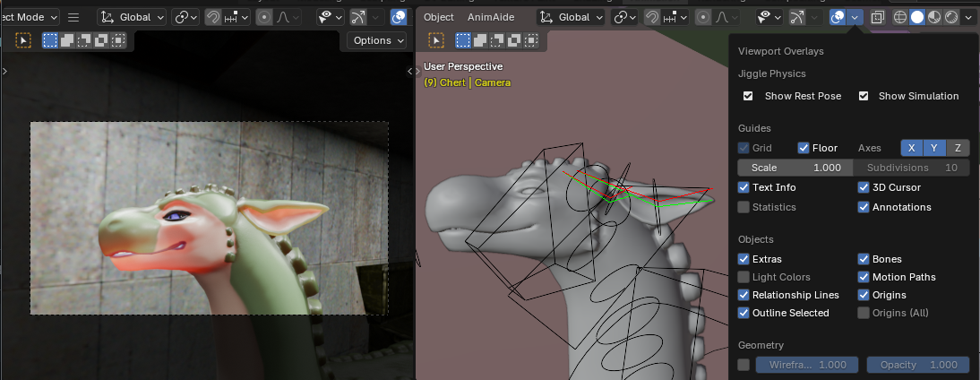Image resolution: width=980 pixels, height=380 pixels.
Task: Select the box-select tool icon in the User Perspective viewport
Action: [436, 40]
